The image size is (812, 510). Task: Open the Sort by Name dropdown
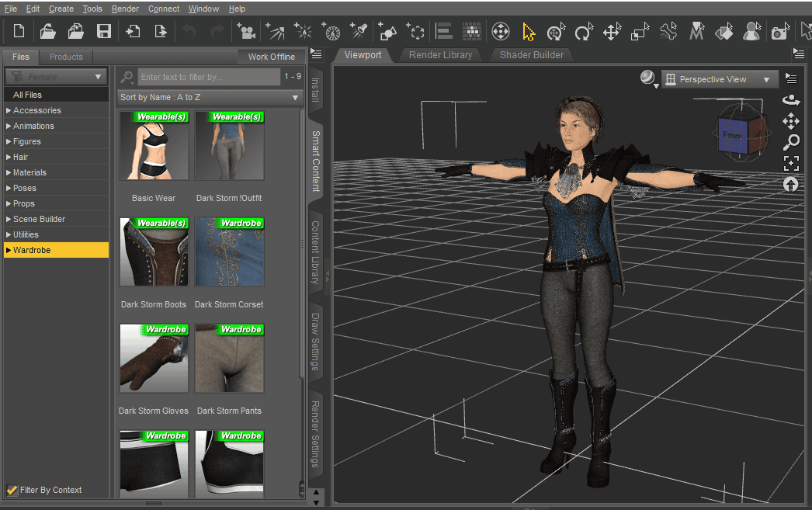210,97
